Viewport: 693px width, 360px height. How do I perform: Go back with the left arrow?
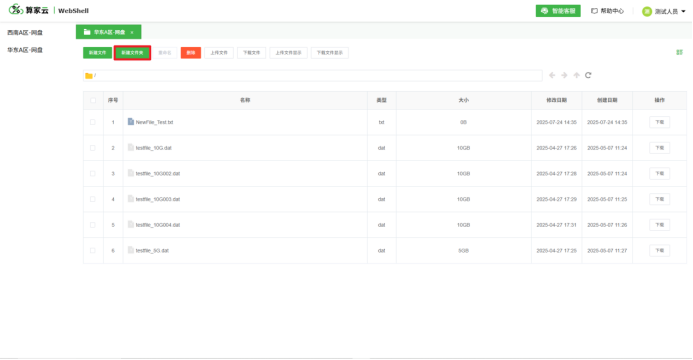552,76
